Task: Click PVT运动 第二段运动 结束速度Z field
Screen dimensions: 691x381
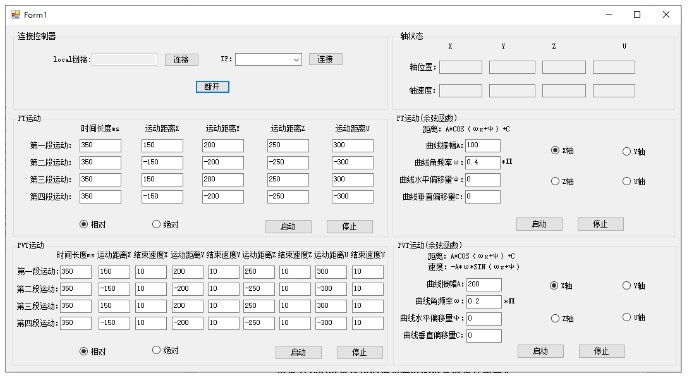Action: 295,289
